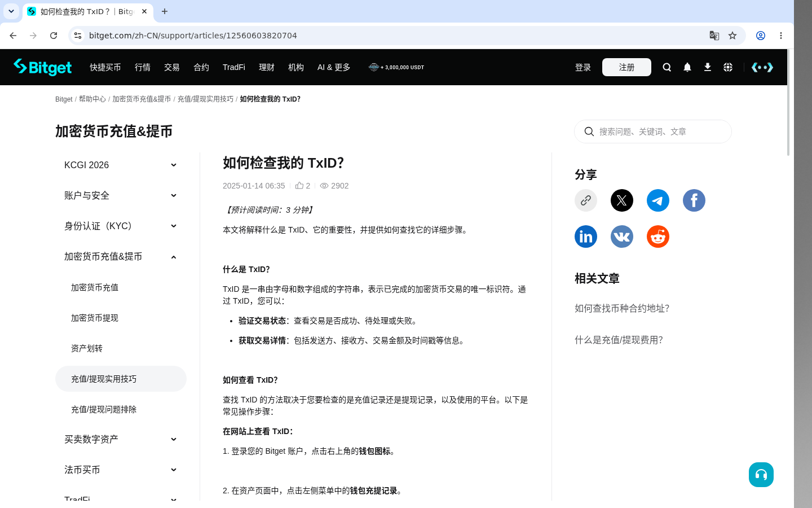Viewport: 812px width, 508px height.
Task: Open the language globe icon
Action: (728, 67)
